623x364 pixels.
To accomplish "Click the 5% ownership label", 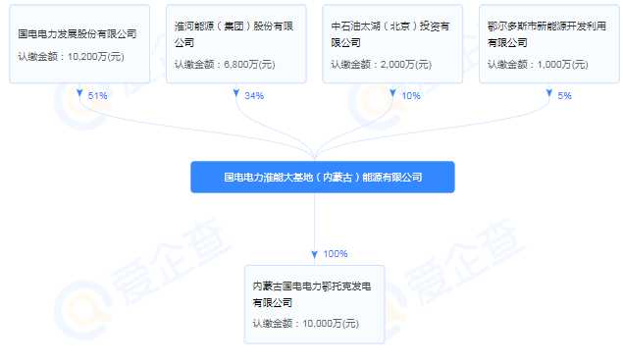I will (x=564, y=96).
